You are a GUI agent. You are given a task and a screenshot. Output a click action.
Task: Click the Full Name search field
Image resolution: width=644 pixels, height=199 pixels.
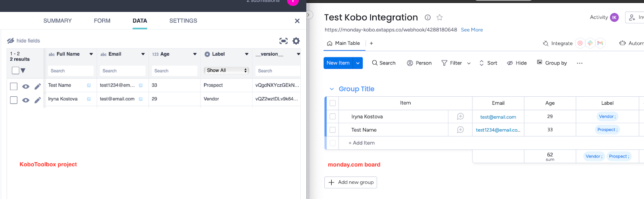[x=71, y=71]
